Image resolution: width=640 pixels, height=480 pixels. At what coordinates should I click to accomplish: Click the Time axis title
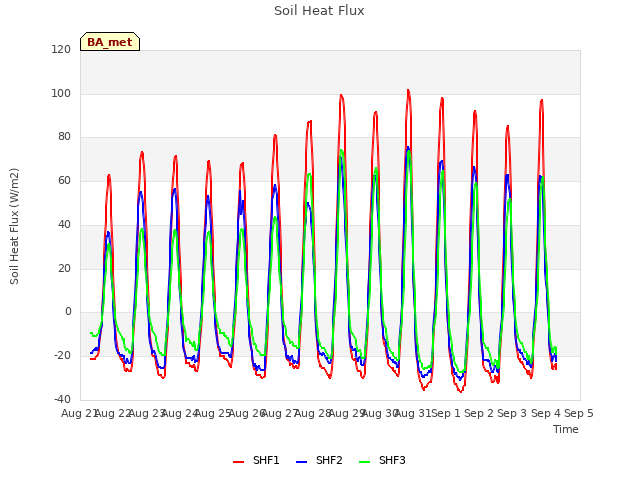566,429
